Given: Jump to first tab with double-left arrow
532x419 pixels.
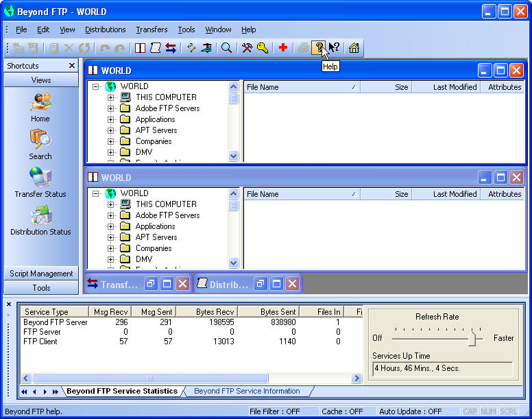Looking at the screenshot, I should pyautogui.click(x=25, y=392).
